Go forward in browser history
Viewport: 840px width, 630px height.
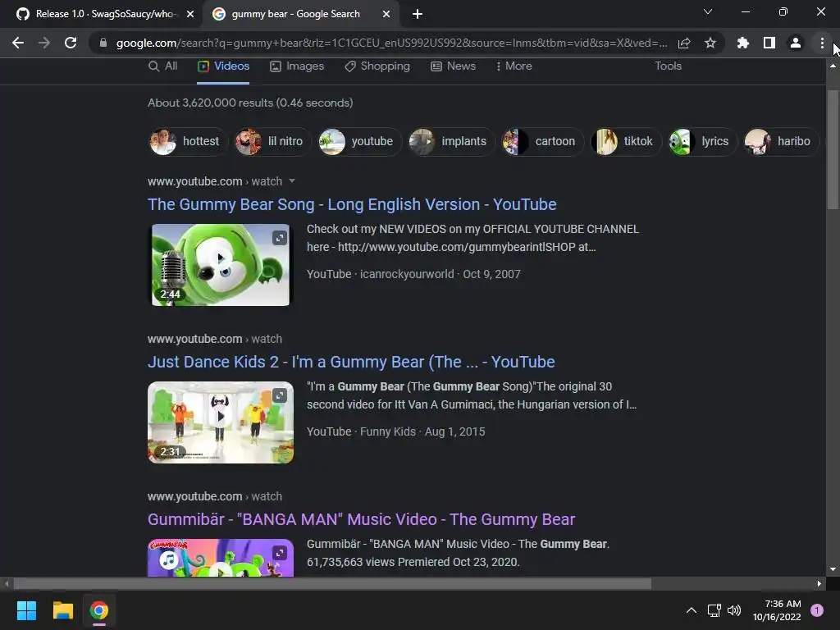tap(44, 43)
